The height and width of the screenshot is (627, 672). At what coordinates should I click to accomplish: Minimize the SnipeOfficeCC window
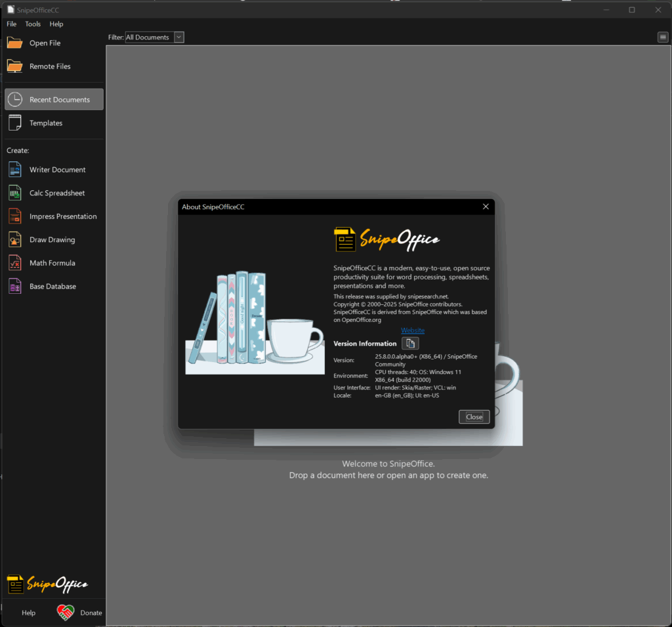pyautogui.click(x=606, y=9)
